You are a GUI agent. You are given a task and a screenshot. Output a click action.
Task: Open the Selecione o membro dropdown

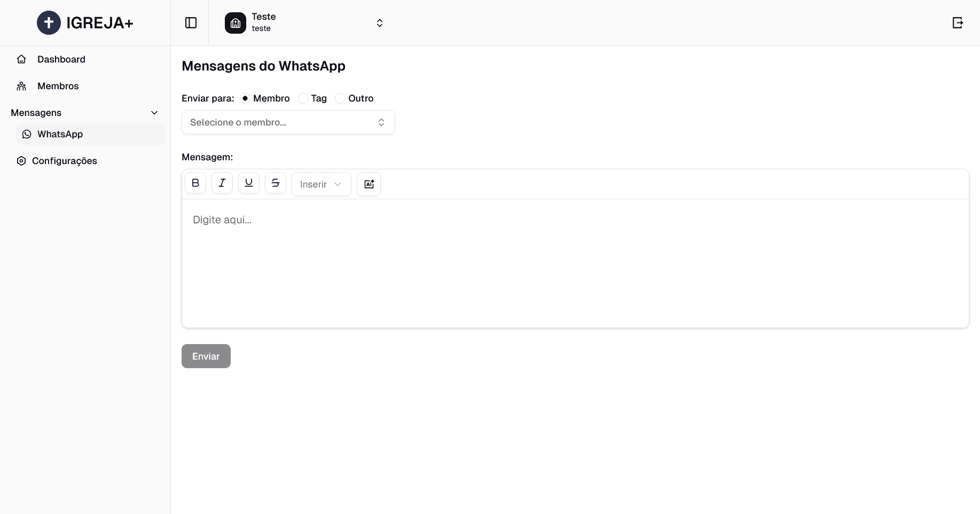pyautogui.click(x=288, y=122)
